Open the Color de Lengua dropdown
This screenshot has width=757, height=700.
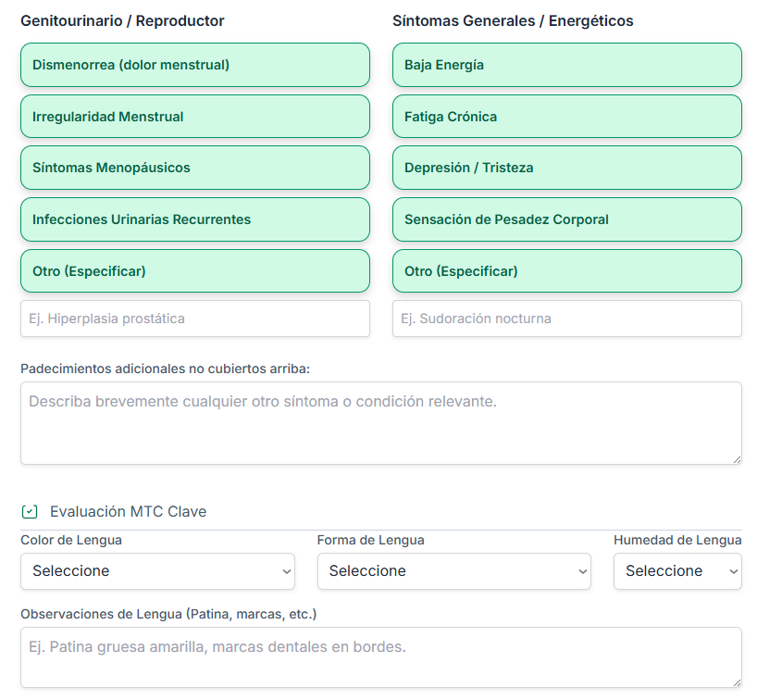(x=157, y=571)
